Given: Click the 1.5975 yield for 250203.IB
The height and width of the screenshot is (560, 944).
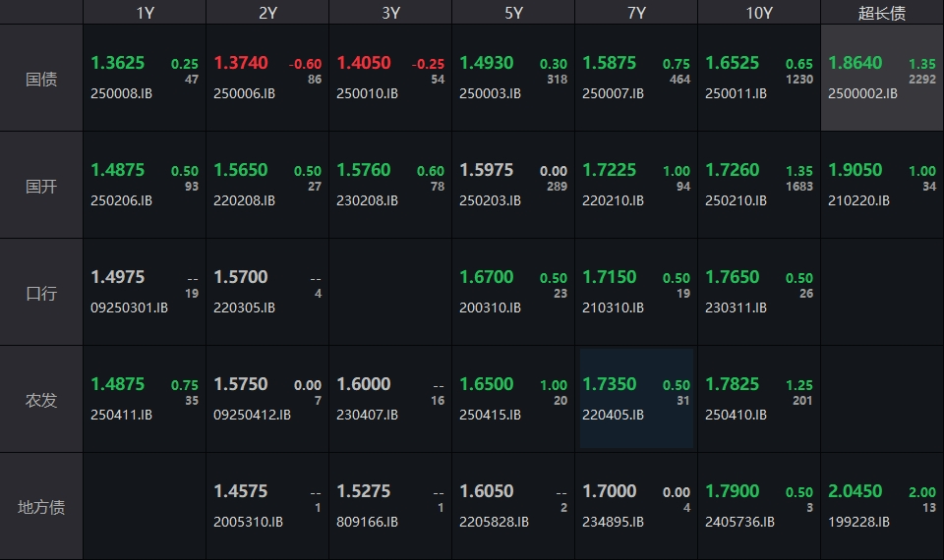Looking at the screenshot, I should tap(487, 170).
